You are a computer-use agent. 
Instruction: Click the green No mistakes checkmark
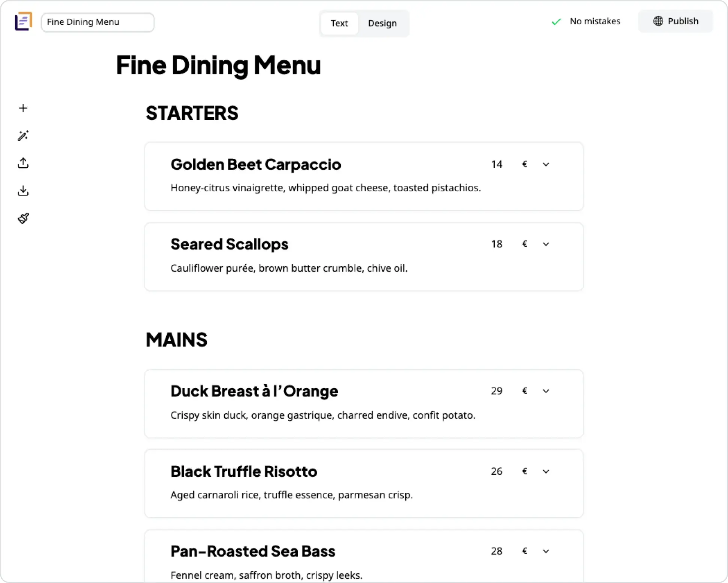[556, 22]
